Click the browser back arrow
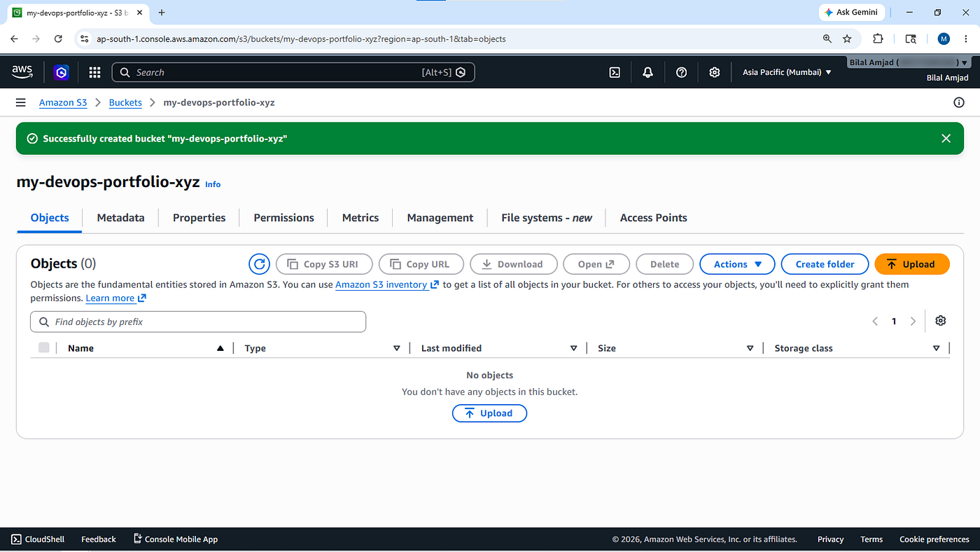The height and width of the screenshot is (552, 980). coord(14,39)
